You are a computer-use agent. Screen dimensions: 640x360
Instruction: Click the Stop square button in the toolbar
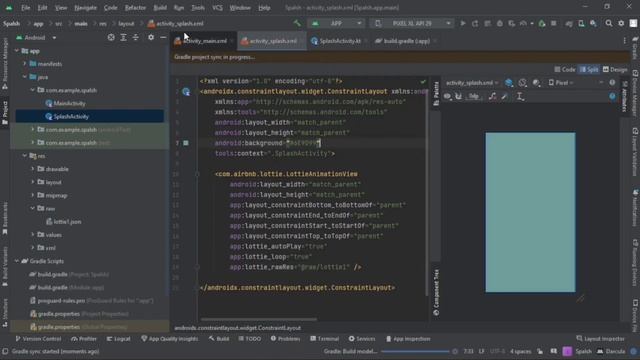point(553,24)
